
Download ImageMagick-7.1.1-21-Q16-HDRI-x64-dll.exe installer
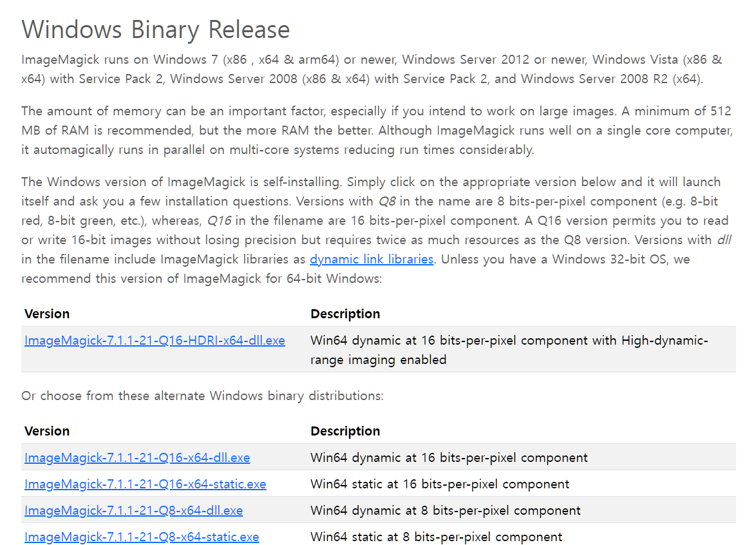coord(155,340)
